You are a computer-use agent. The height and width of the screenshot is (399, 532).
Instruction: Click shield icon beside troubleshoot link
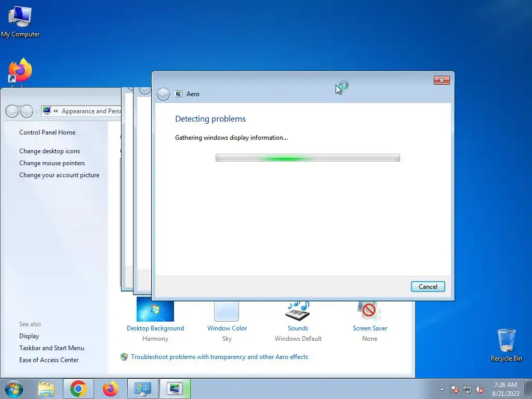pos(124,357)
